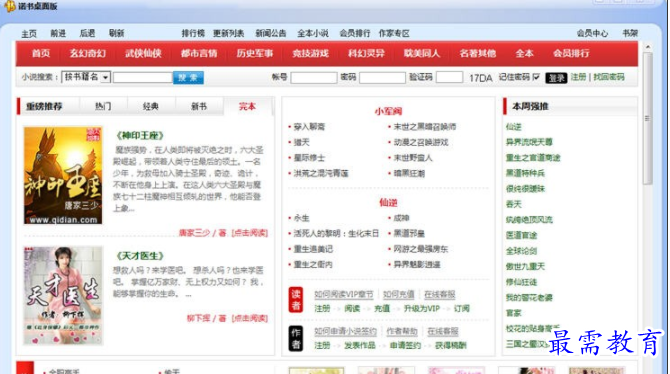Viewport: 670px width, 374px height.
Task: Open the 神印王座 book cover thumbnail
Action: [x=63, y=175]
